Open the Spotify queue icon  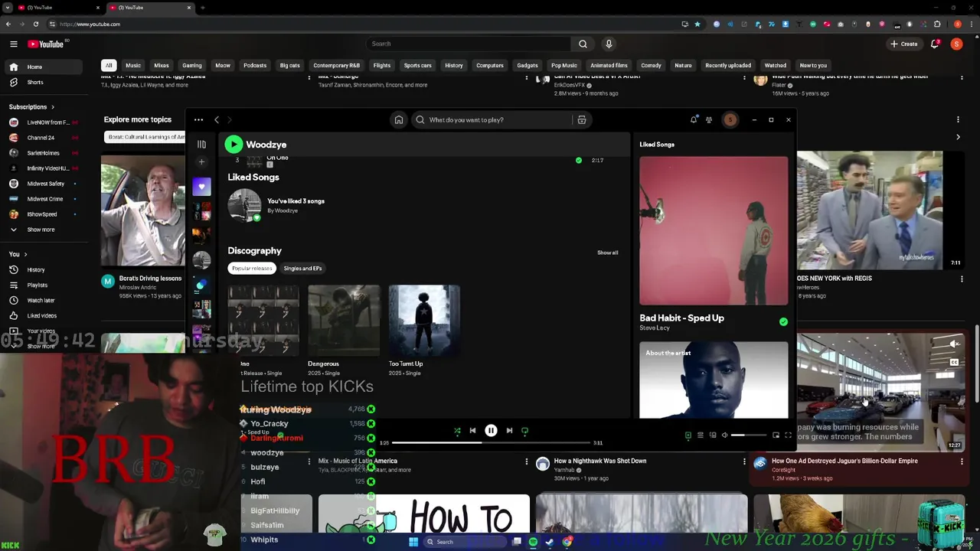pyautogui.click(x=700, y=435)
